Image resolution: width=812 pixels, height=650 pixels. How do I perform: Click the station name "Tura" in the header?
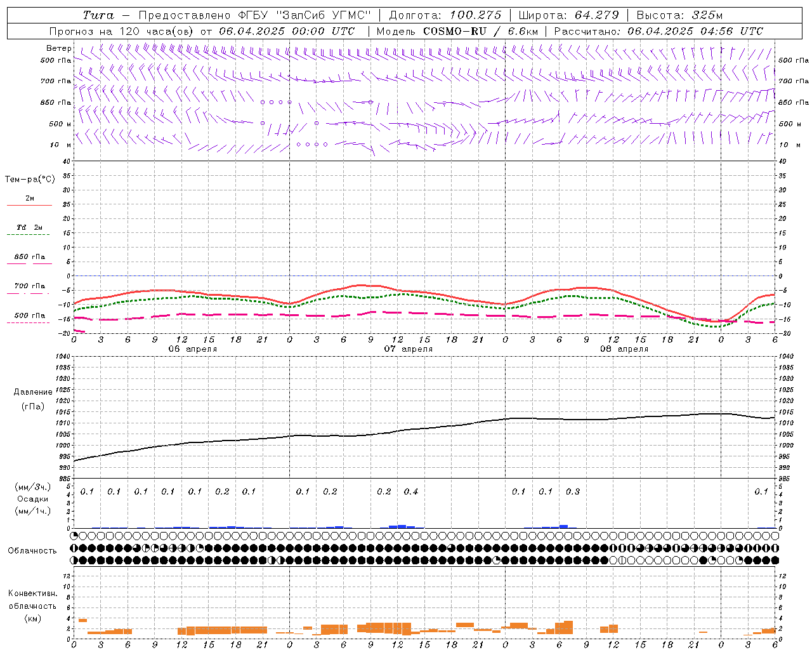(x=98, y=15)
